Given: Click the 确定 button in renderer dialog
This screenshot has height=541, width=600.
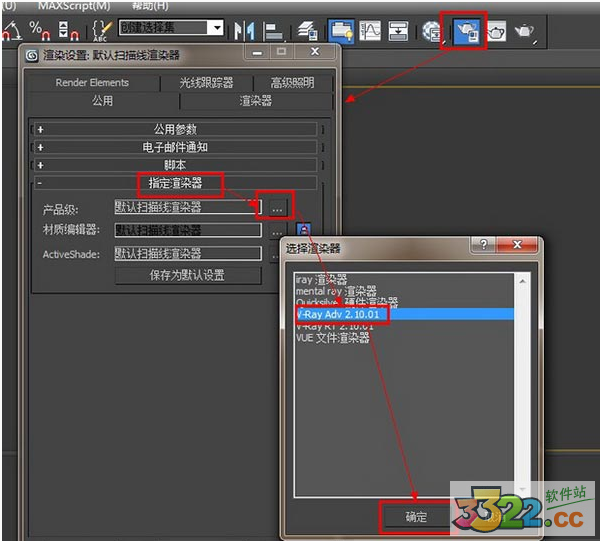Looking at the screenshot, I should (415, 516).
